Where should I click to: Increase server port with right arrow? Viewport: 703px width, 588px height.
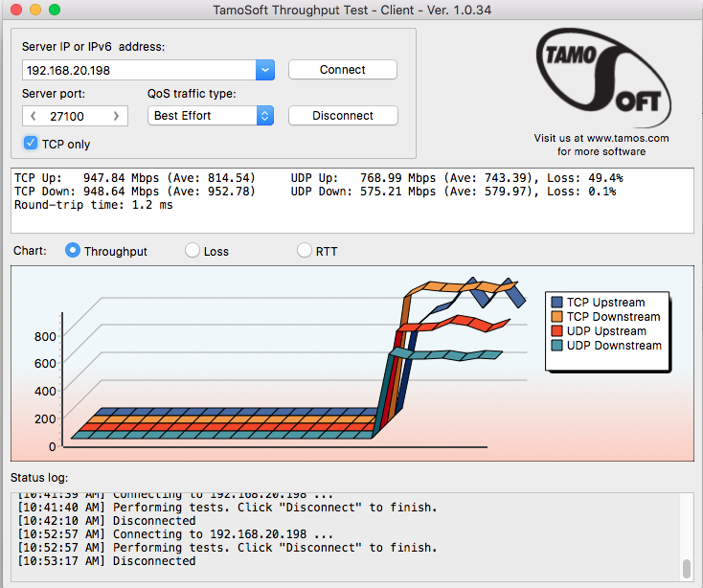116,116
